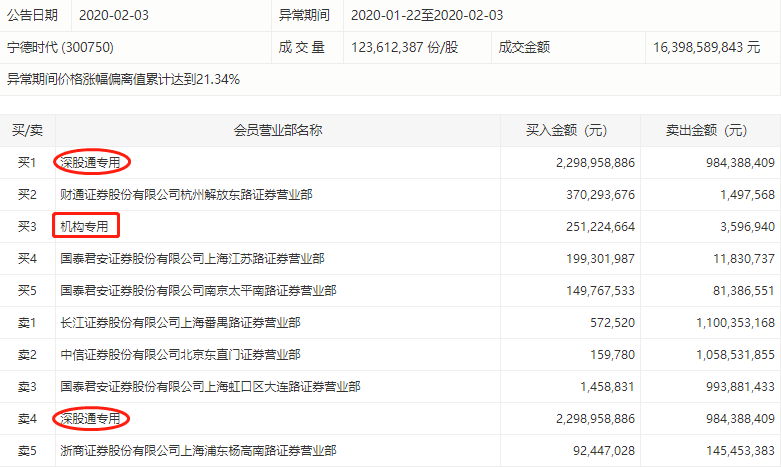Click the 买4 rank label
The image size is (781, 468).
point(27,258)
